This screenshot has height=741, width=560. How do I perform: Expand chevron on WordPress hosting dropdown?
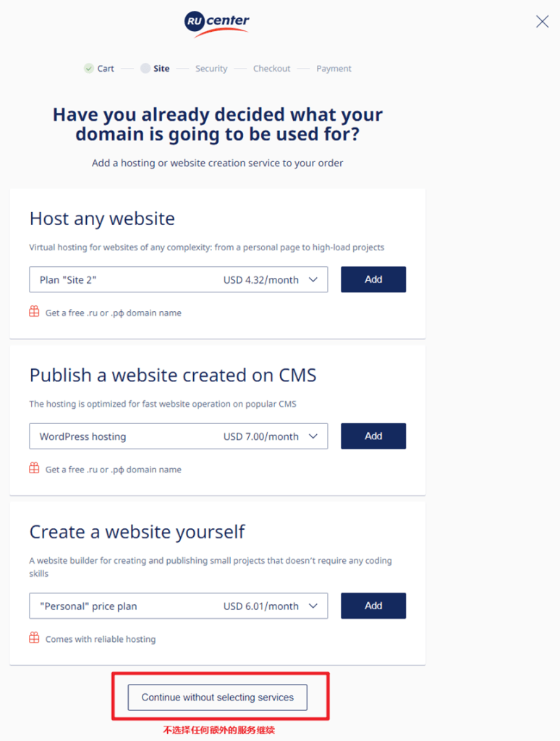[313, 436]
